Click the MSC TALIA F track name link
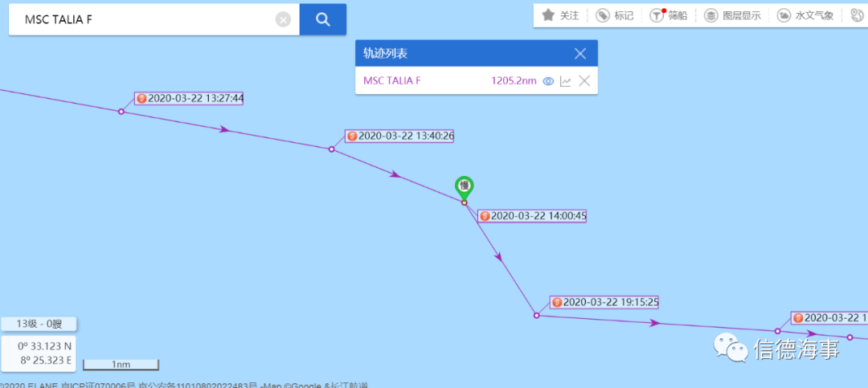This screenshot has width=868, height=388. click(x=392, y=81)
